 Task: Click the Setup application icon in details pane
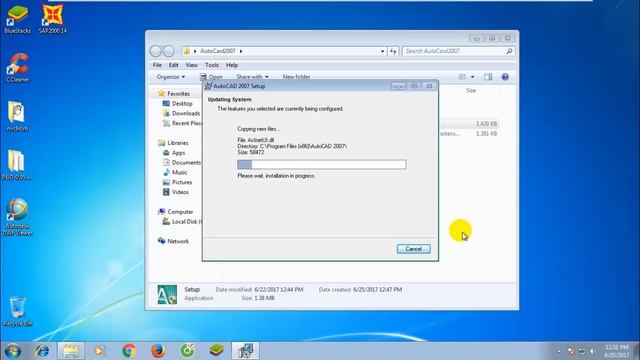167,294
